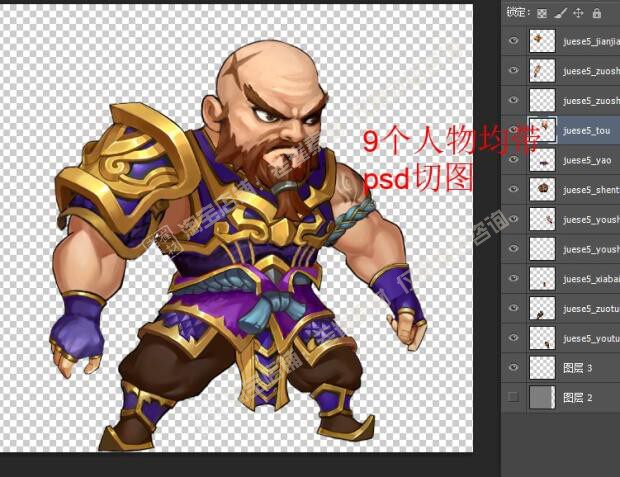
Task: Enable lock position move icon
Action: pos(578,13)
